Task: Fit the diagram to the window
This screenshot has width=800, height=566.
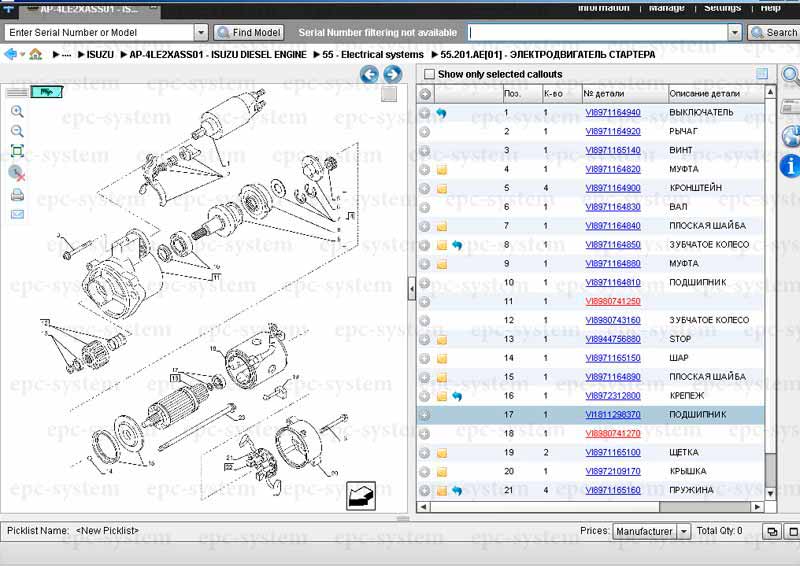Action: (x=17, y=151)
